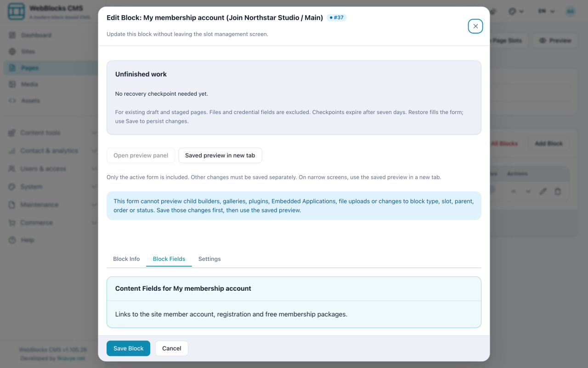Open the EN language dropdown
Screen dimensions: 588x368
tap(547, 11)
